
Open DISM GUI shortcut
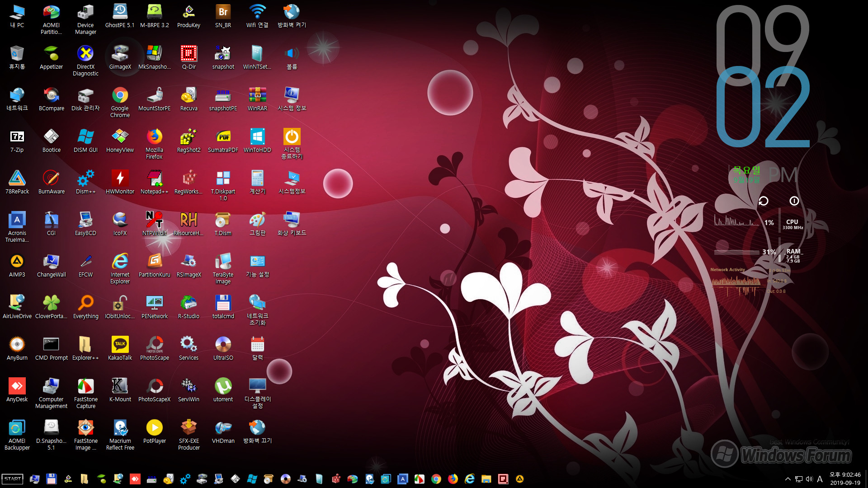85,141
